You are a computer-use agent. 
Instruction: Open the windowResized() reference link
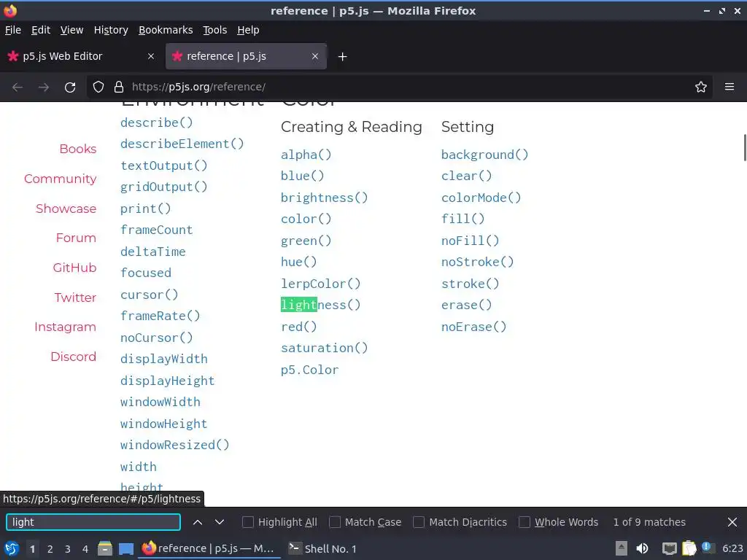(x=175, y=445)
